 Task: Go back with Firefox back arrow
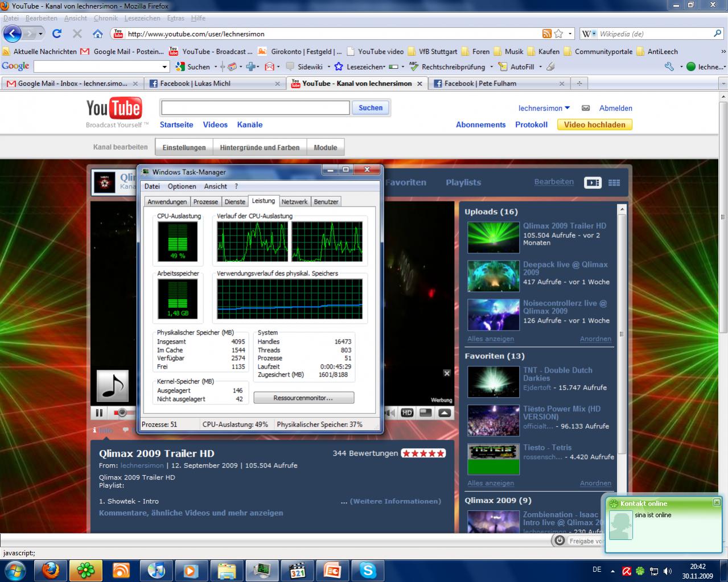click(x=13, y=34)
